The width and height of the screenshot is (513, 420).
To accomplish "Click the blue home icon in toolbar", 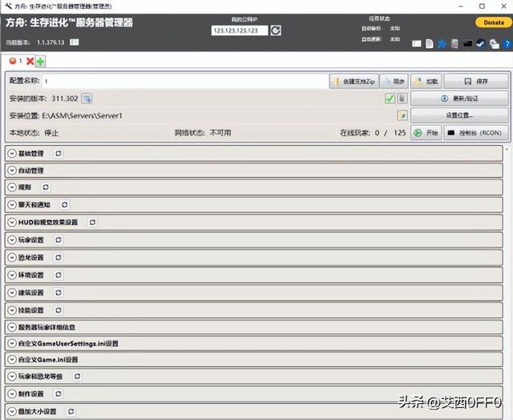I will click(442, 43).
